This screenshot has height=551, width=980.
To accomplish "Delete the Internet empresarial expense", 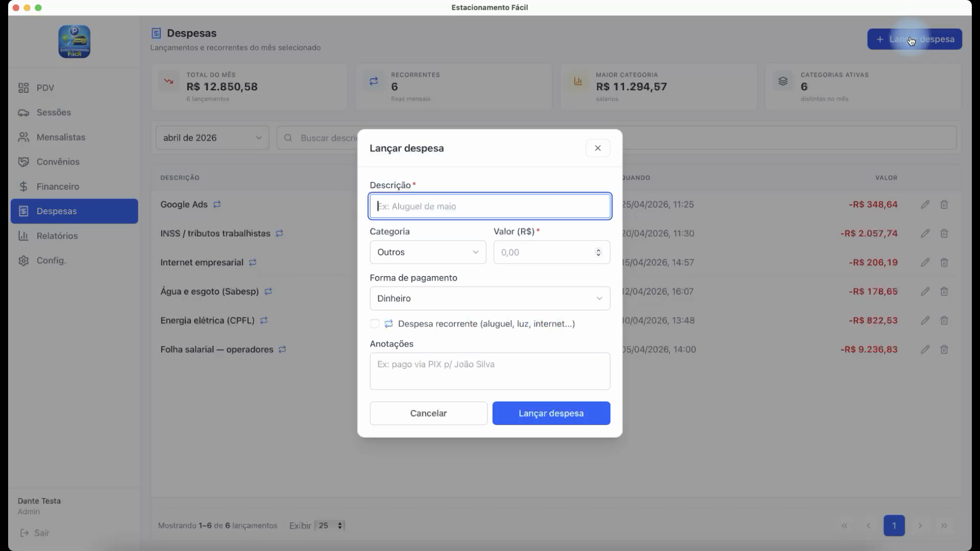I will coord(944,263).
